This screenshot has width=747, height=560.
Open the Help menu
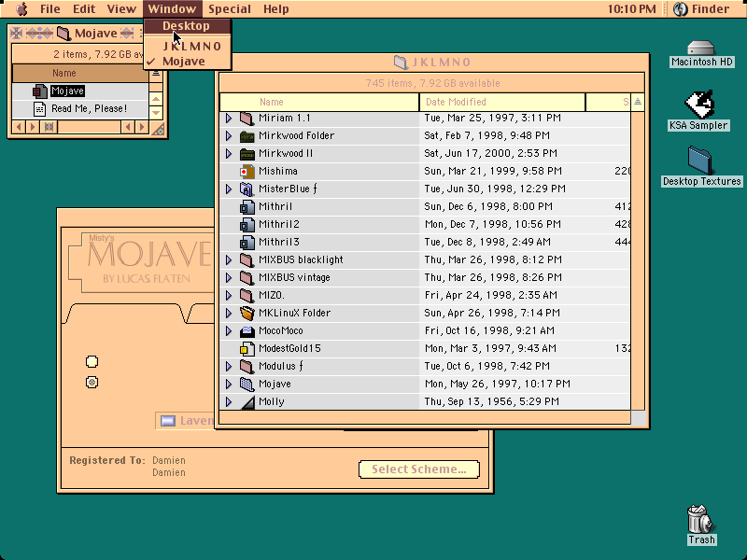click(275, 9)
